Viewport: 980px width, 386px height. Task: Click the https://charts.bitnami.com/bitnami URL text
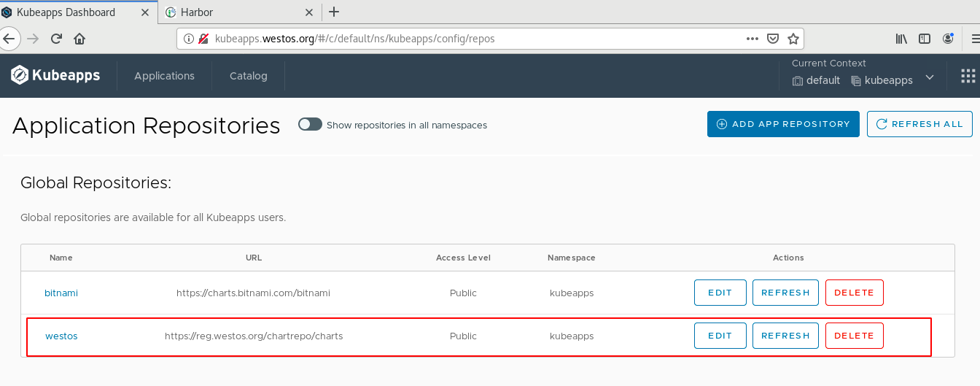point(253,293)
